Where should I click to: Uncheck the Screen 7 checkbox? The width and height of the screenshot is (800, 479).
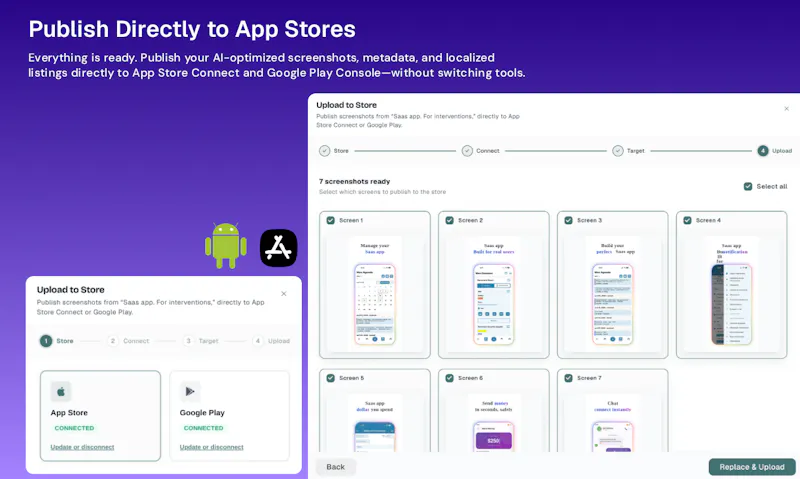pos(568,378)
